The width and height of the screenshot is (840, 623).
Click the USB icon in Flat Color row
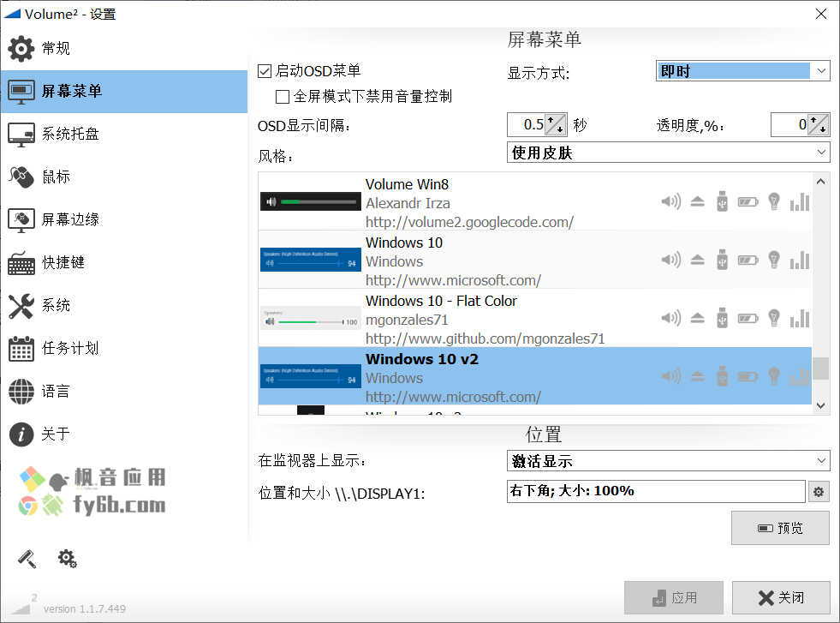coord(722,319)
